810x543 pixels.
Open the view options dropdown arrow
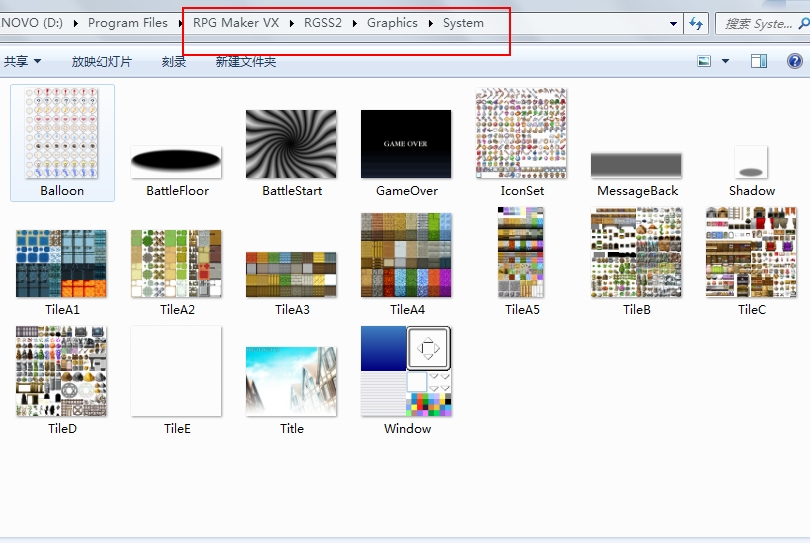(x=725, y=61)
